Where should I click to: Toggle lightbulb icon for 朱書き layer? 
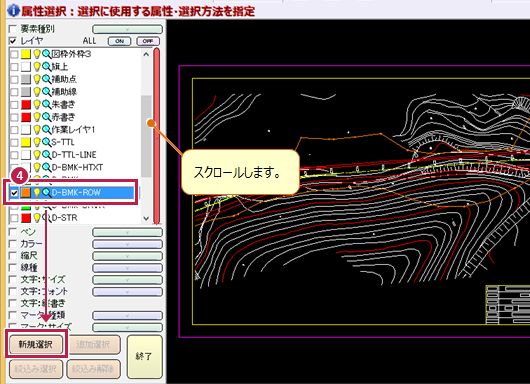click(37, 104)
